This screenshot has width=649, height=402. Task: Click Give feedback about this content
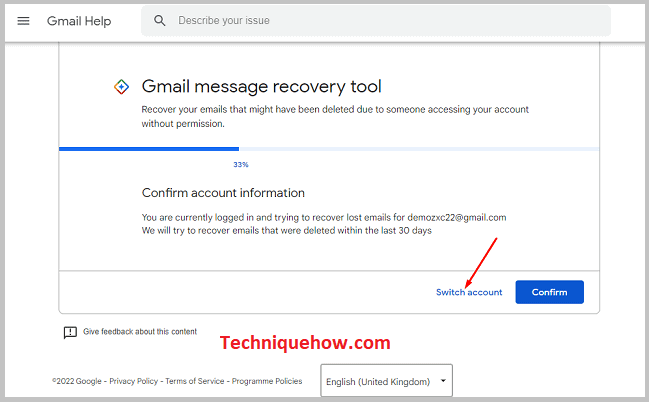pyautogui.click(x=140, y=332)
